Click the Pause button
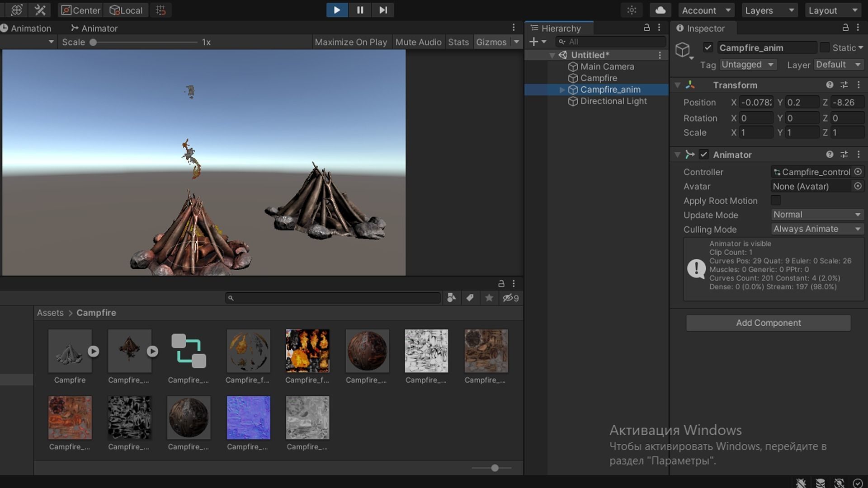This screenshot has width=868, height=488. click(360, 10)
